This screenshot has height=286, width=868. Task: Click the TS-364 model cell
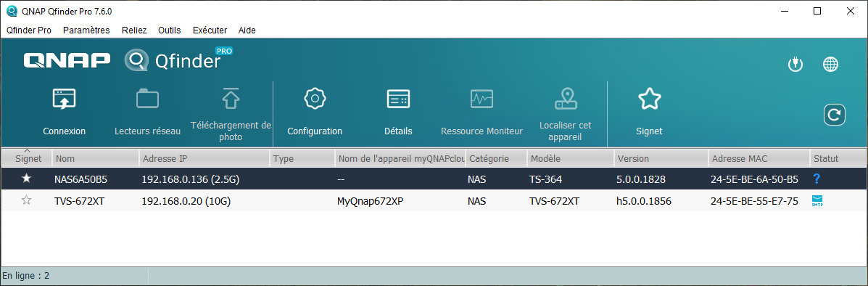point(545,179)
